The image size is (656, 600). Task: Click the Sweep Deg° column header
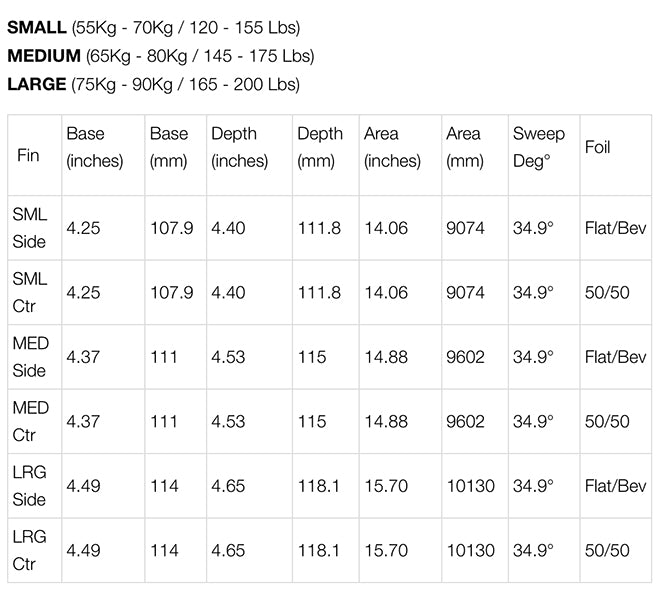point(539,147)
